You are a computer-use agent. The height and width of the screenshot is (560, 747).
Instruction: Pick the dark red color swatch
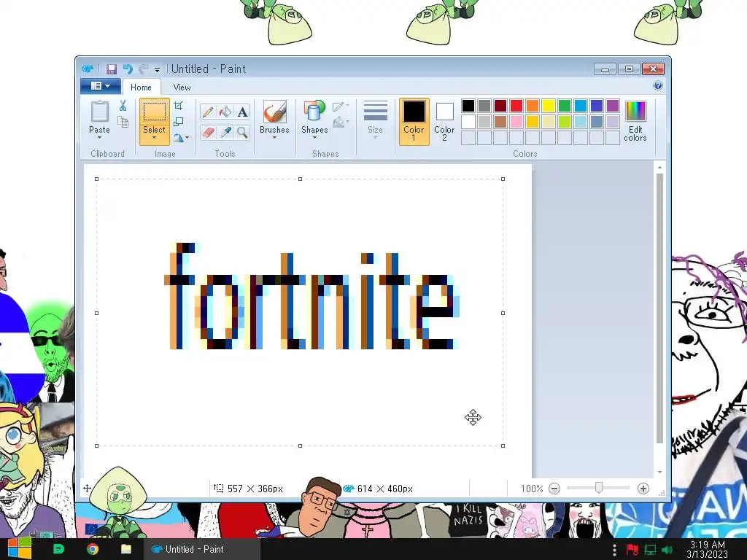click(500, 106)
